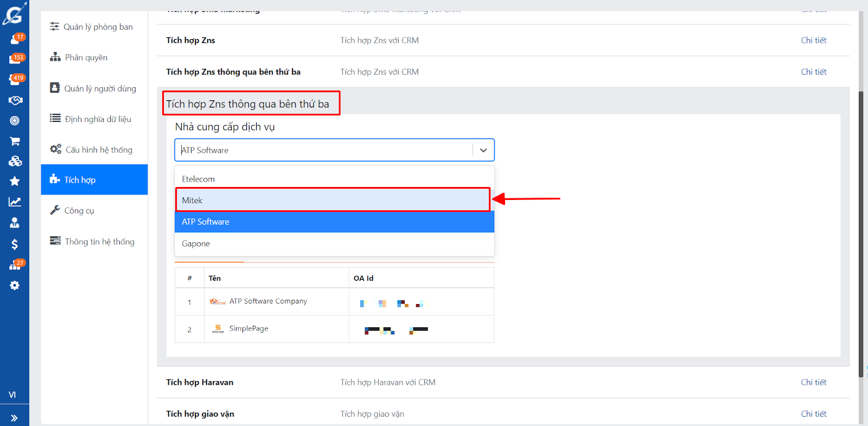Open the stacked cubes products icon
The height and width of the screenshot is (426, 868).
15,161
